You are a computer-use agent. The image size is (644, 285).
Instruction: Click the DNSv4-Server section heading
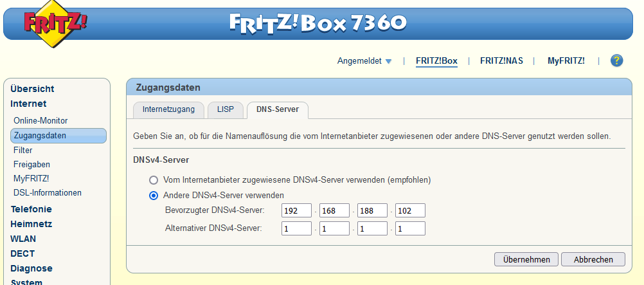[x=161, y=160]
